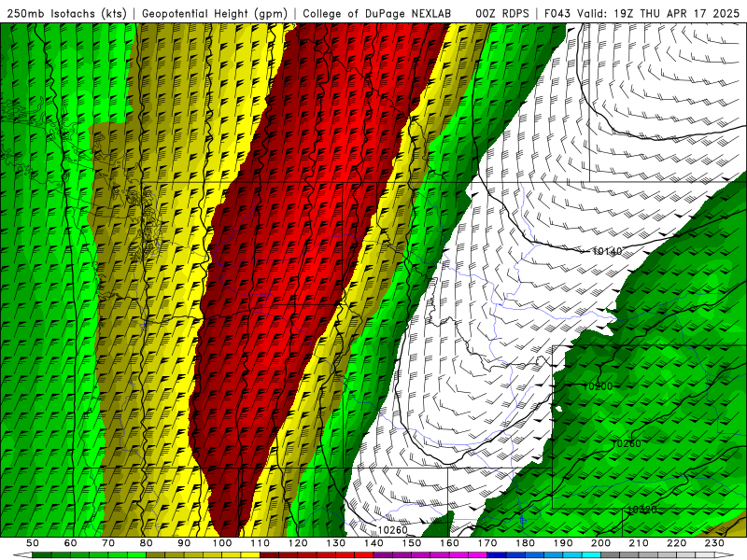Select the bright red swatch just before 140
The height and width of the screenshot is (560, 747).
click(364, 555)
